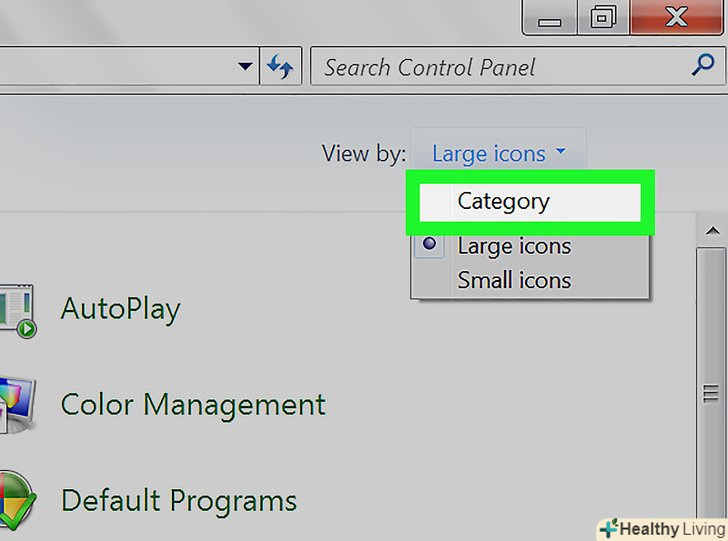The width and height of the screenshot is (728, 541).
Task: Open the View by Large icons dropdown
Action: point(498,154)
